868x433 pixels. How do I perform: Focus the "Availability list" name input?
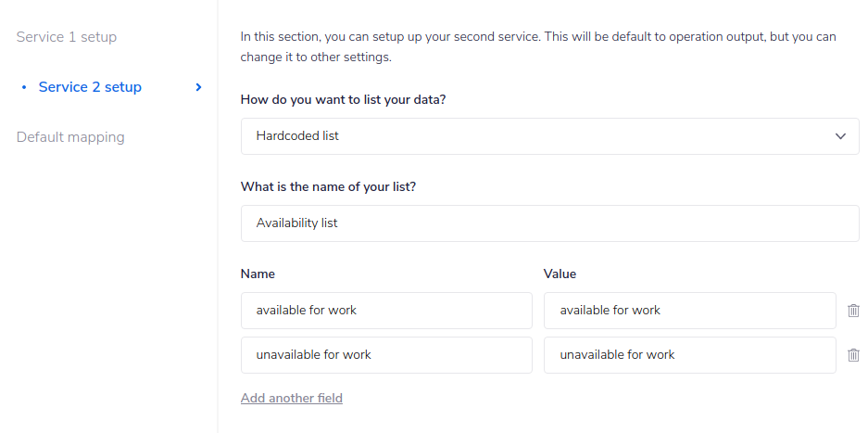[x=548, y=223]
